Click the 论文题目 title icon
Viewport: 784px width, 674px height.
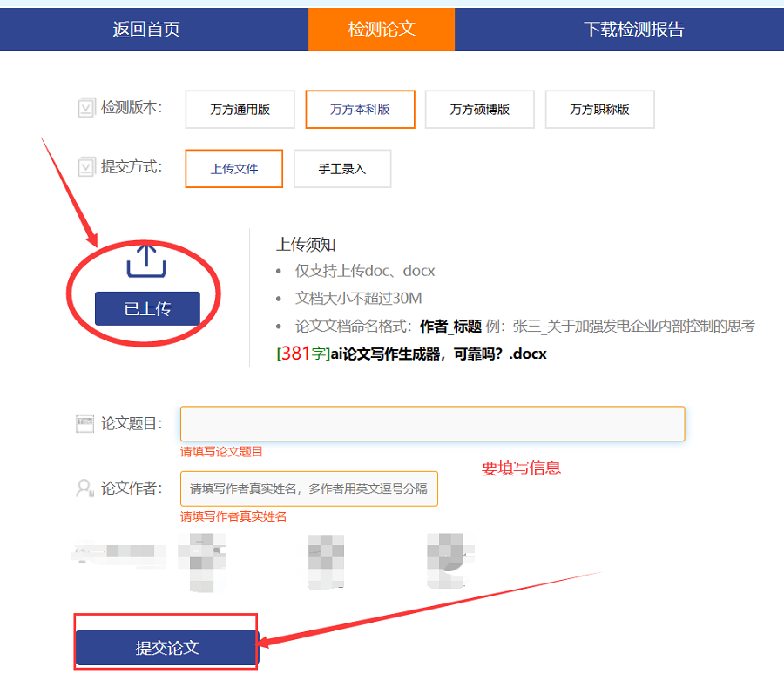click(85, 423)
